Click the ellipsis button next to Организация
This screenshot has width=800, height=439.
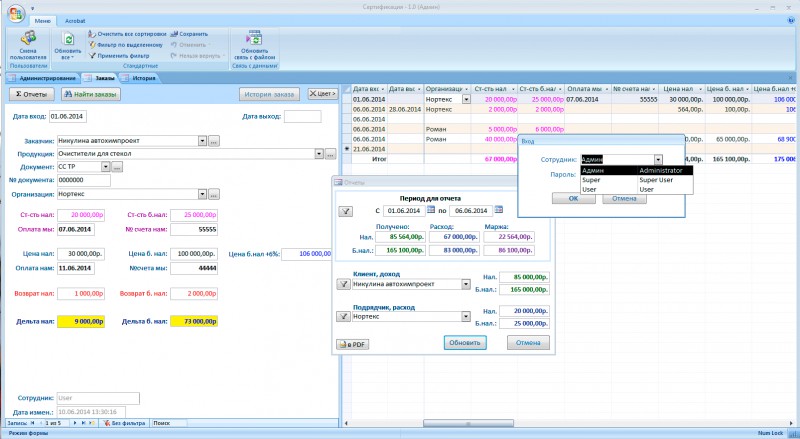[x=214, y=194]
